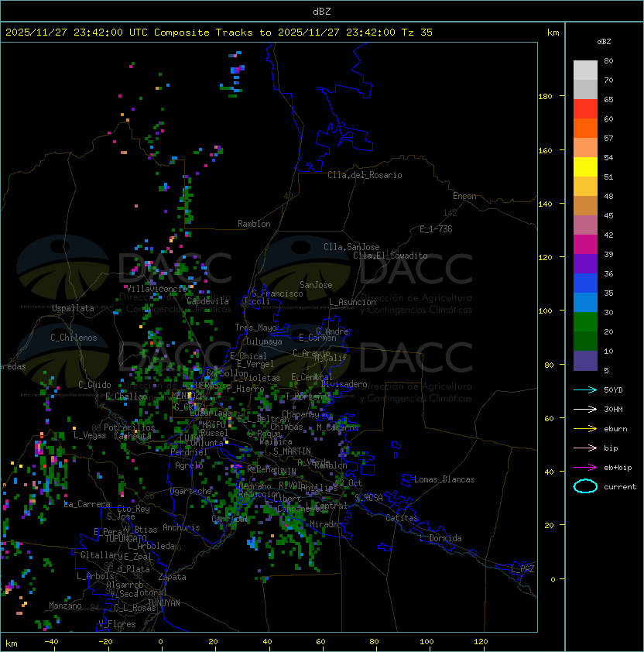Click the 'Lomas_Blancas' label
This screenshot has width=644, height=652.
(444, 479)
